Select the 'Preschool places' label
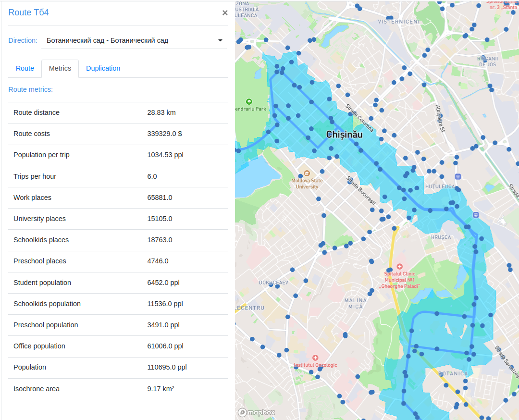The height and width of the screenshot is (420, 519). click(40, 261)
